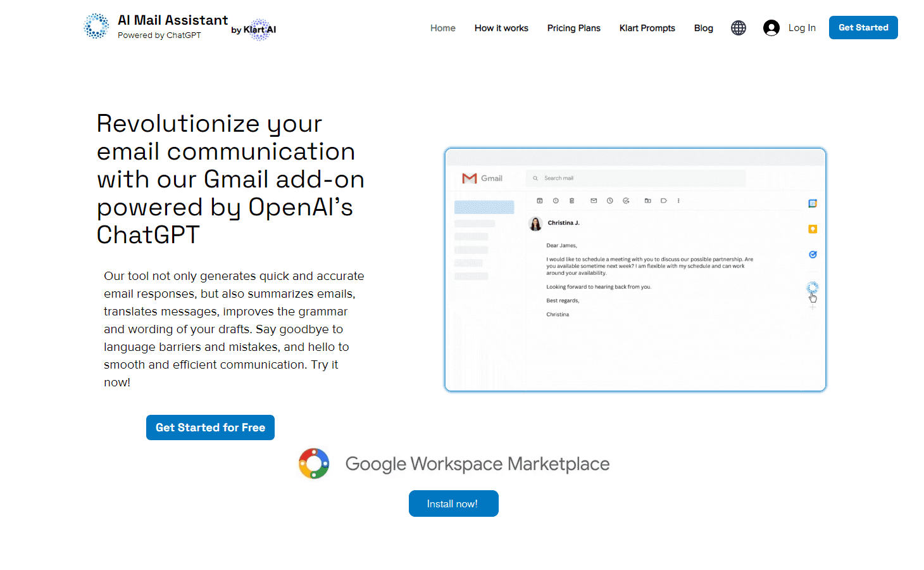This screenshot has height=570, width=924.
Task: Click the sender name 'Christina J.' in demo
Action: (564, 223)
